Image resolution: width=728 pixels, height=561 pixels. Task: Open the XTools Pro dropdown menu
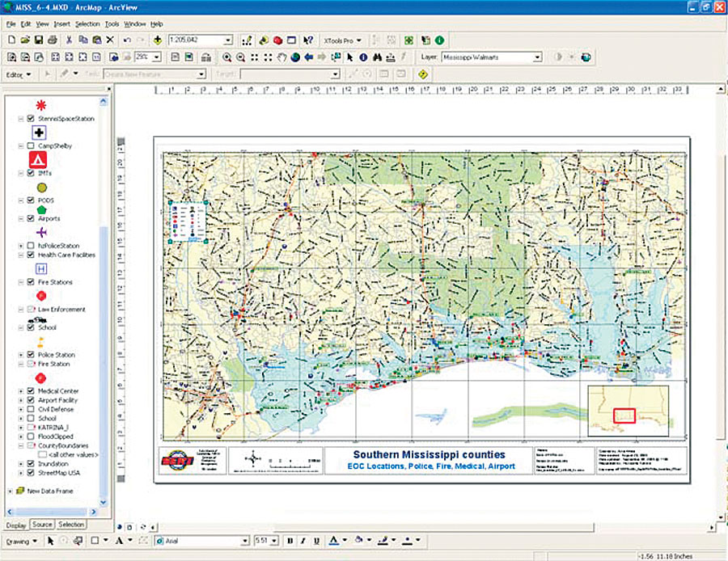343,41
